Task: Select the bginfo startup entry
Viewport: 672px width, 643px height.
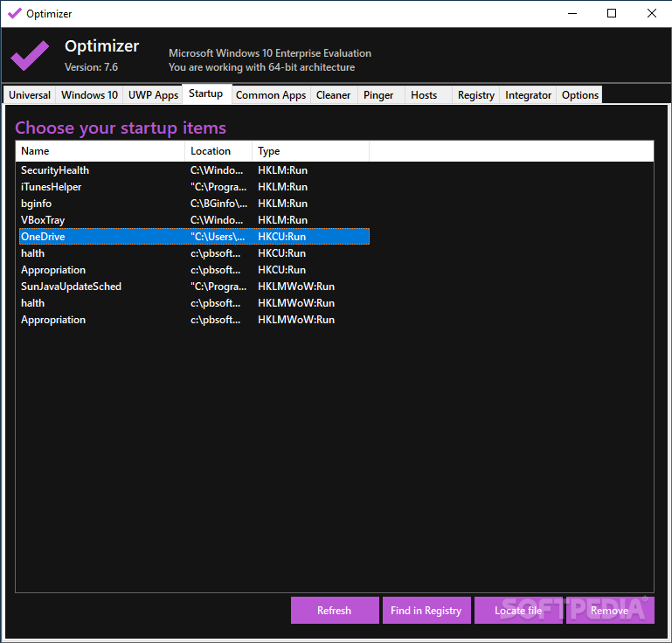Action: point(194,204)
